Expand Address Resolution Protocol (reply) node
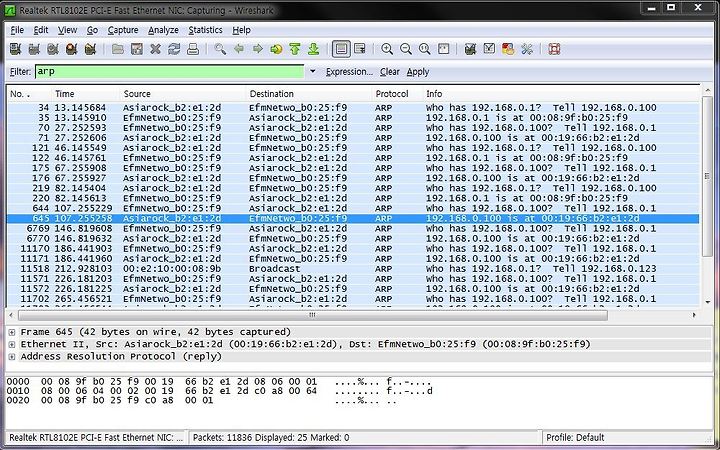This screenshot has height=450, width=720. [11, 357]
